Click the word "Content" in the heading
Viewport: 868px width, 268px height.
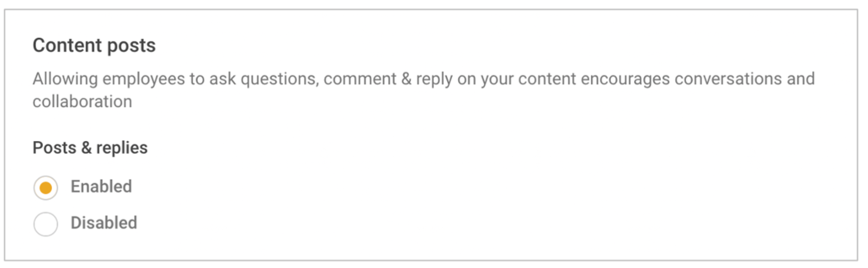pos(67,45)
